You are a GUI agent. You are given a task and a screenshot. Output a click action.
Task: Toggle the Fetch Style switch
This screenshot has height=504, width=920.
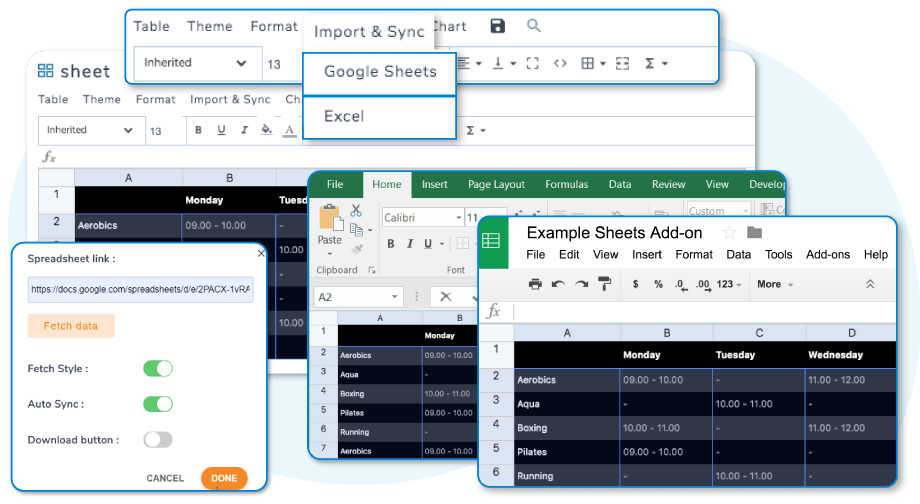158,368
